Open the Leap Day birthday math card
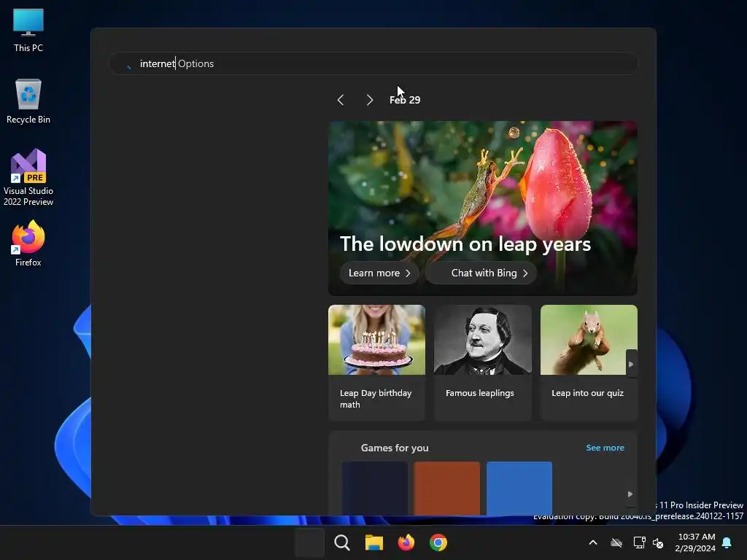 click(x=376, y=363)
